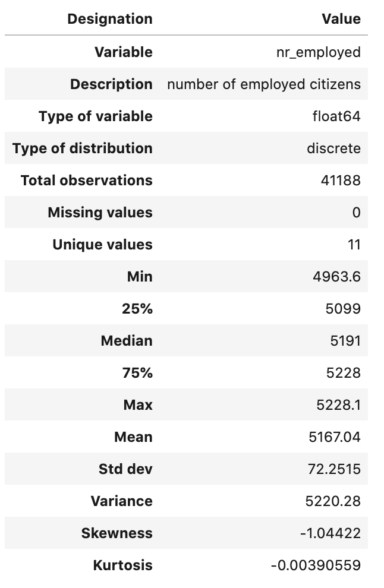
Task: Click the Description row label
Action: click(x=112, y=84)
